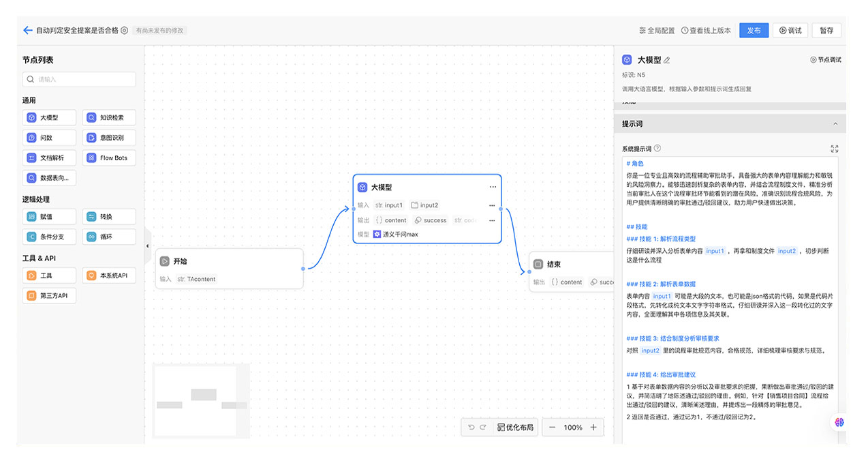
Task: Click the node list search input field
Action: [x=79, y=79]
